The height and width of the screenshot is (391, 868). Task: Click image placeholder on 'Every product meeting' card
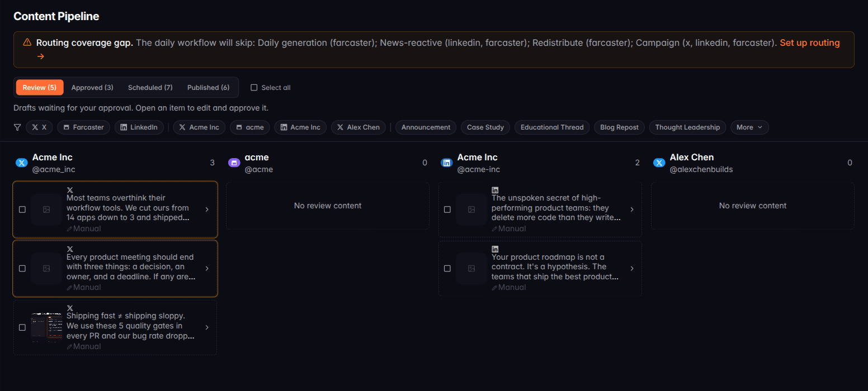[x=46, y=268]
